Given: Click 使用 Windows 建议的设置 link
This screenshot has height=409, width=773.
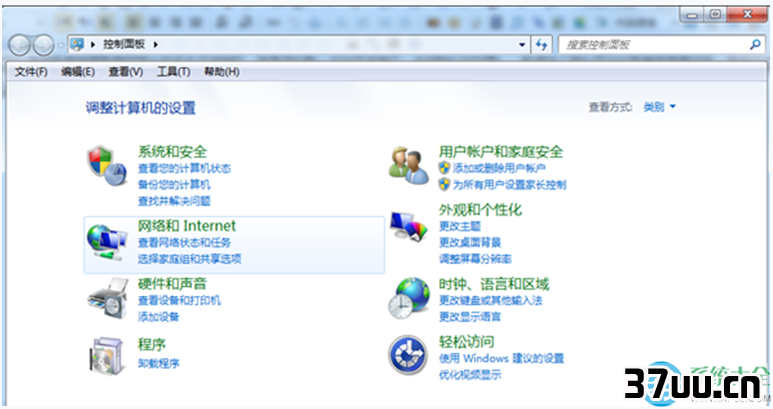Looking at the screenshot, I should pyautogui.click(x=501, y=358).
